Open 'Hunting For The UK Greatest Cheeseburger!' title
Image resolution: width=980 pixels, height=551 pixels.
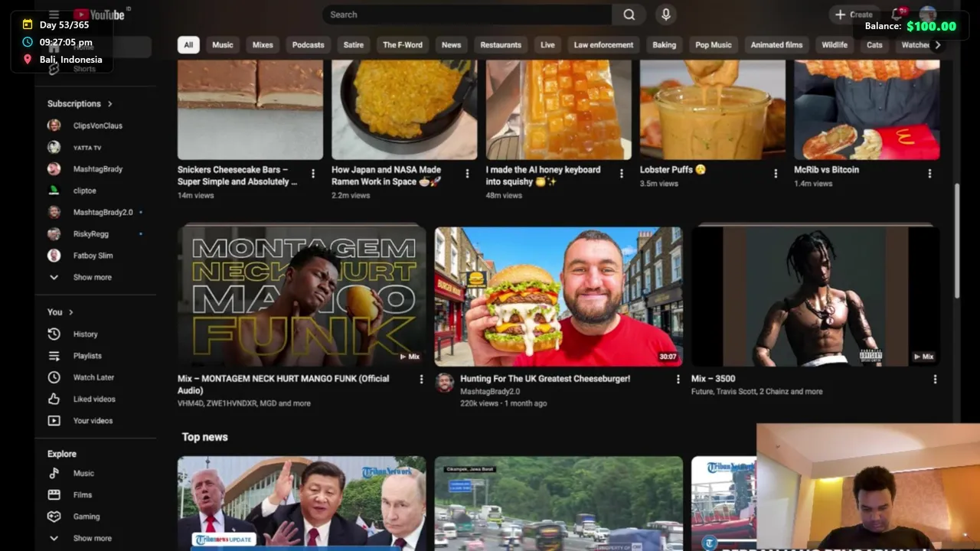pos(545,379)
